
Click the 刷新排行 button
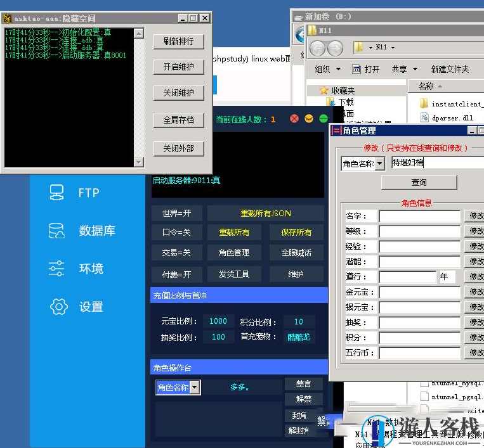click(x=178, y=41)
